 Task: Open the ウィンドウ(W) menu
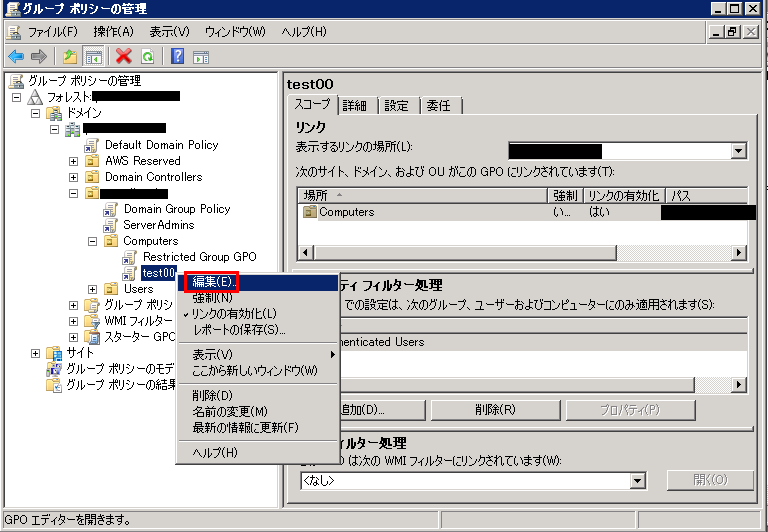[x=235, y=32]
